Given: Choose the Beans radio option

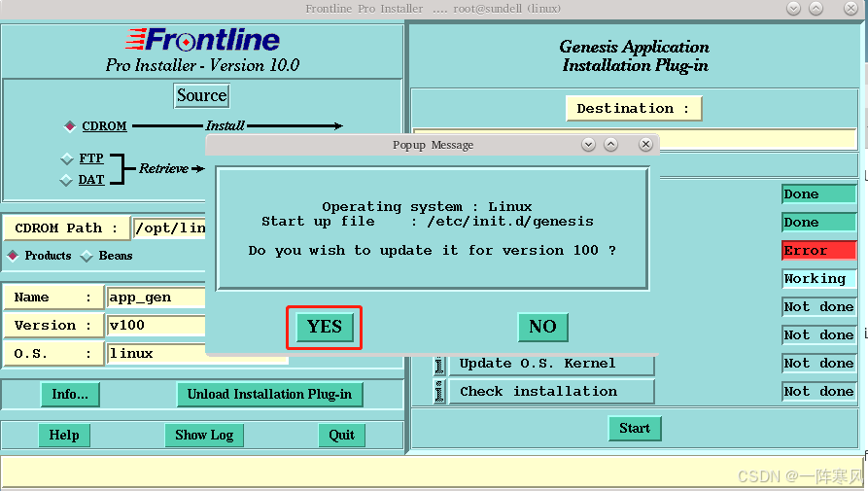Looking at the screenshot, I should tap(87, 256).
